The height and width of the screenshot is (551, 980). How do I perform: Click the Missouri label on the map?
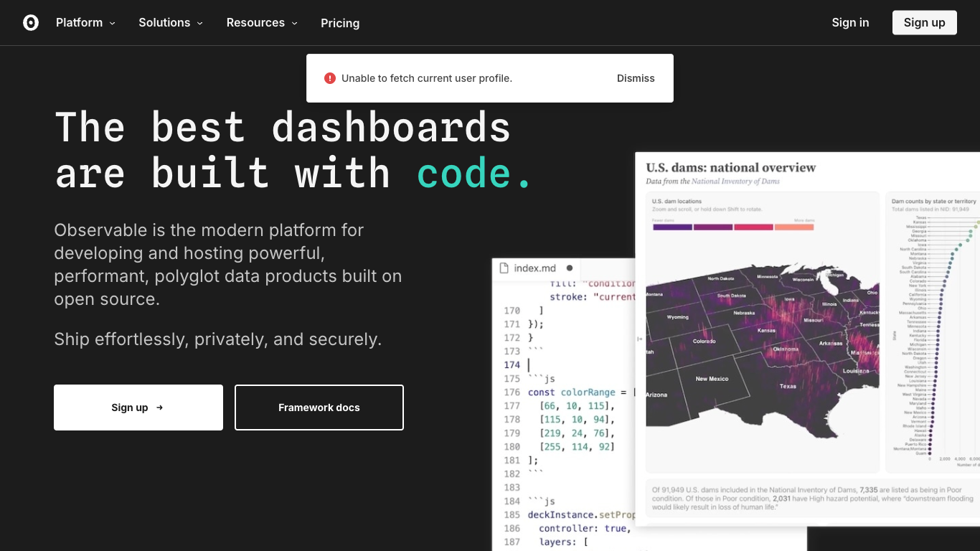[x=813, y=320]
